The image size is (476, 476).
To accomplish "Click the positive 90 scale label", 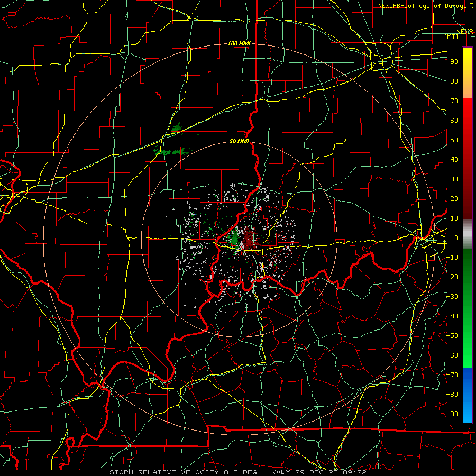I will point(454,62).
